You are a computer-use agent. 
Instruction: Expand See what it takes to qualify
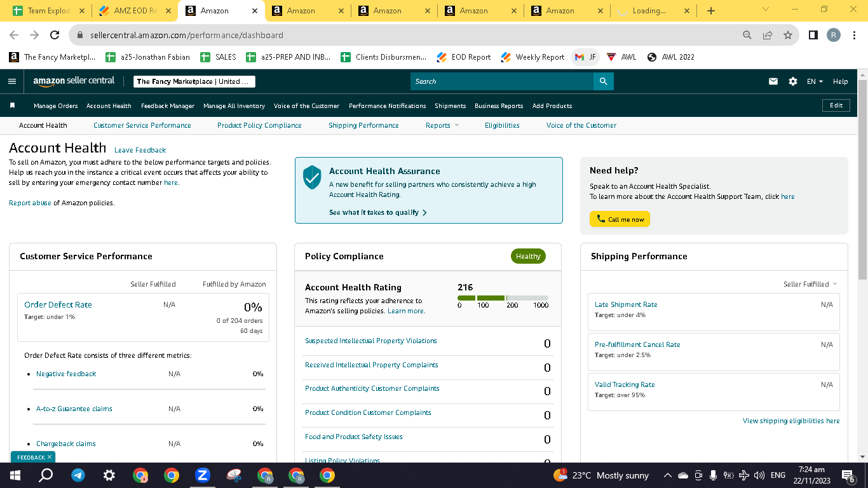(x=378, y=212)
